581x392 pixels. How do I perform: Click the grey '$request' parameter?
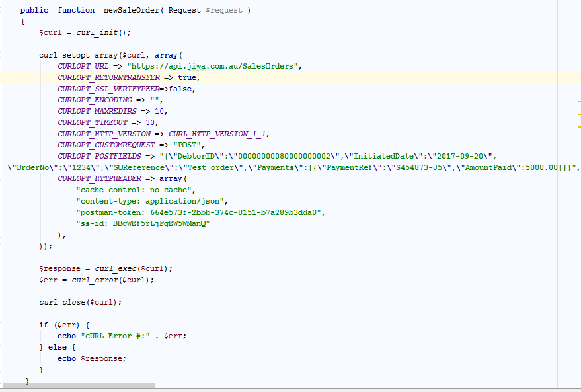224,10
